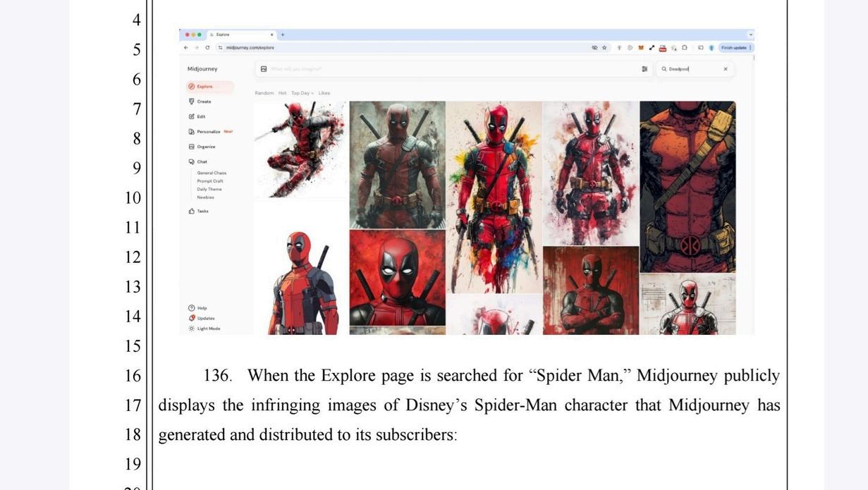Expand the tab list chevron at the tab strip's right end
Image resolution: width=868 pixels, height=490 pixels.
[x=751, y=35]
